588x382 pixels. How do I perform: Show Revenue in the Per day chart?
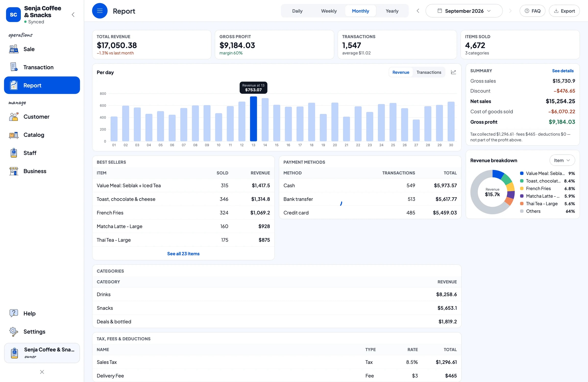401,72
